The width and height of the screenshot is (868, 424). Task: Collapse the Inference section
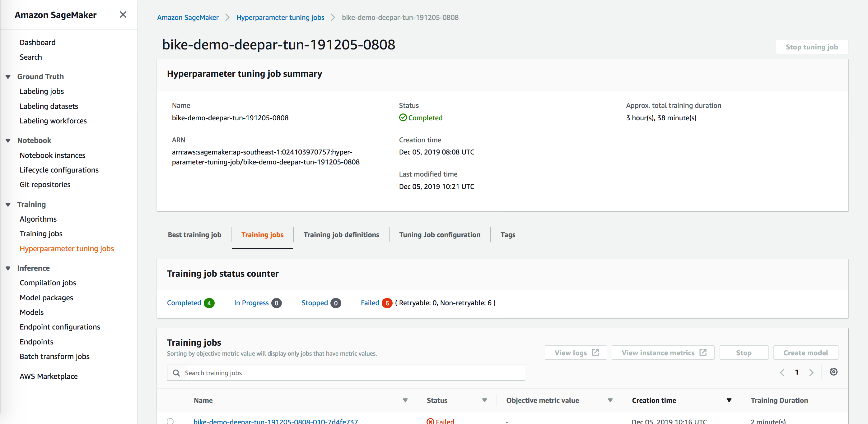[x=8, y=268]
